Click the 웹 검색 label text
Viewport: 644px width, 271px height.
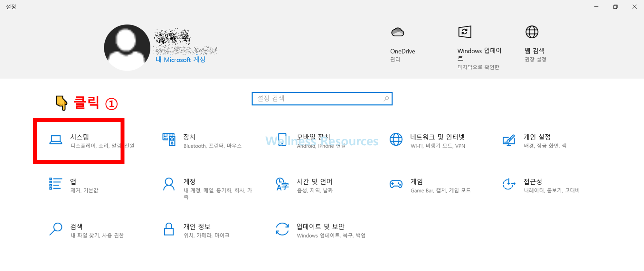pos(535,51)
